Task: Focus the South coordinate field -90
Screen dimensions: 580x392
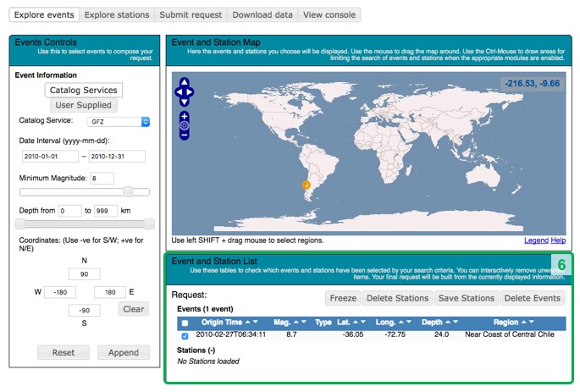Action: pos(84,310)
